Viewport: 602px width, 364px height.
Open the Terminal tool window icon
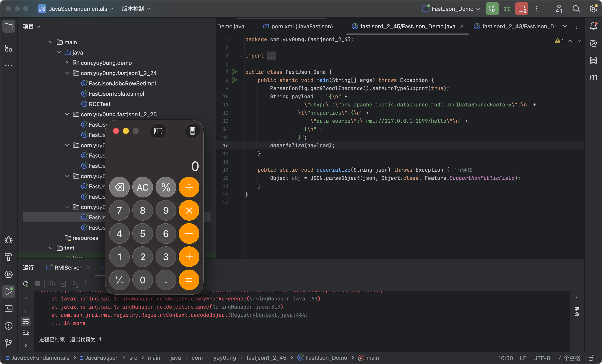coord(9,309)
